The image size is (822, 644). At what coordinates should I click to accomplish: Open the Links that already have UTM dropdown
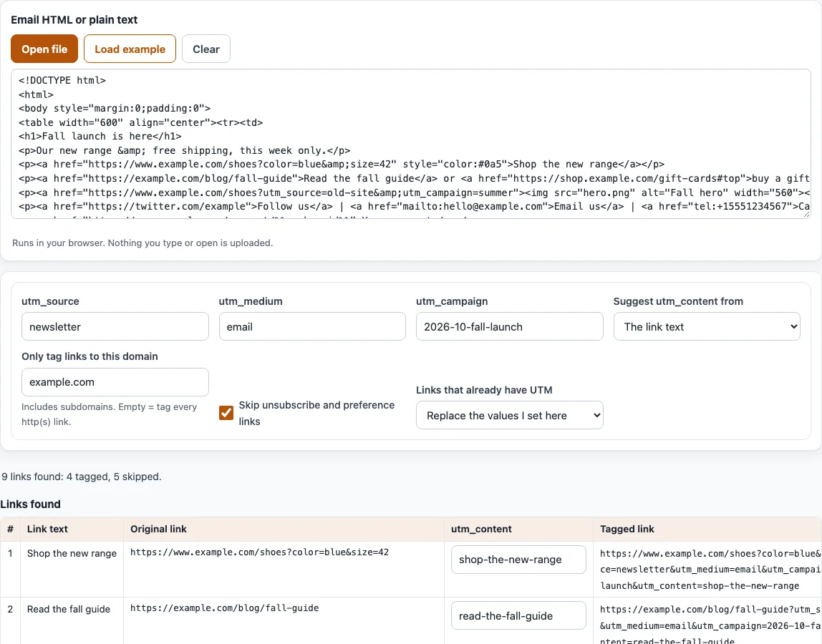pos(510,415)
